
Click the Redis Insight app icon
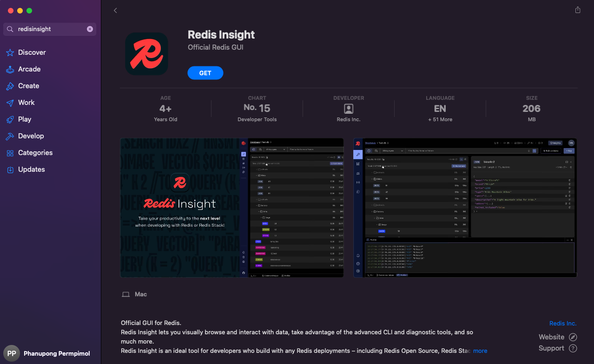pos(146,53)
